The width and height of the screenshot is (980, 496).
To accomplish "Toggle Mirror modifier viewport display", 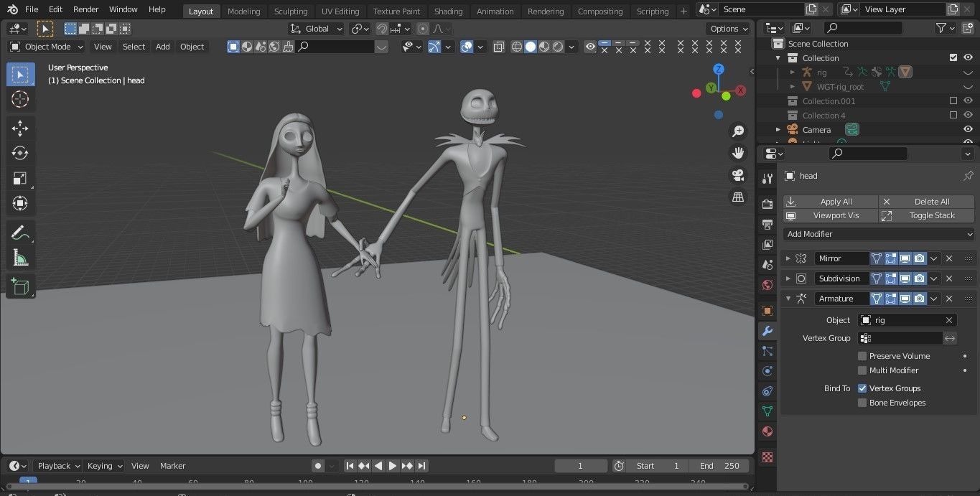I will (x=905, y=258).
